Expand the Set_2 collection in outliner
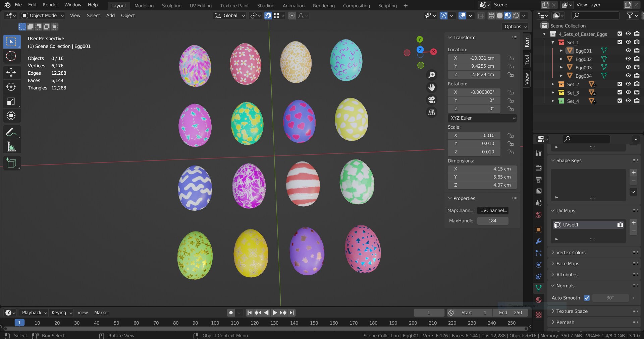The image size is (644, 339). coord(553,84)
